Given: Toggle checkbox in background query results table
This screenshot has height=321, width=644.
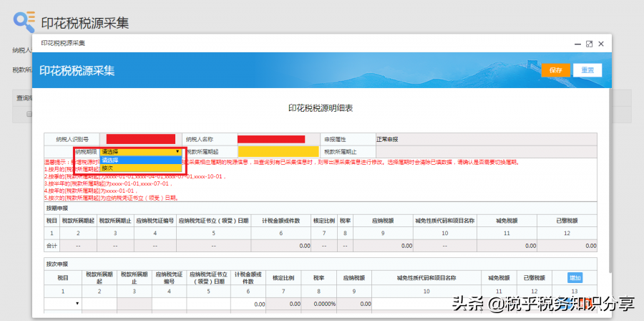Looking at the screenshot, I should [x=29, y=114].
